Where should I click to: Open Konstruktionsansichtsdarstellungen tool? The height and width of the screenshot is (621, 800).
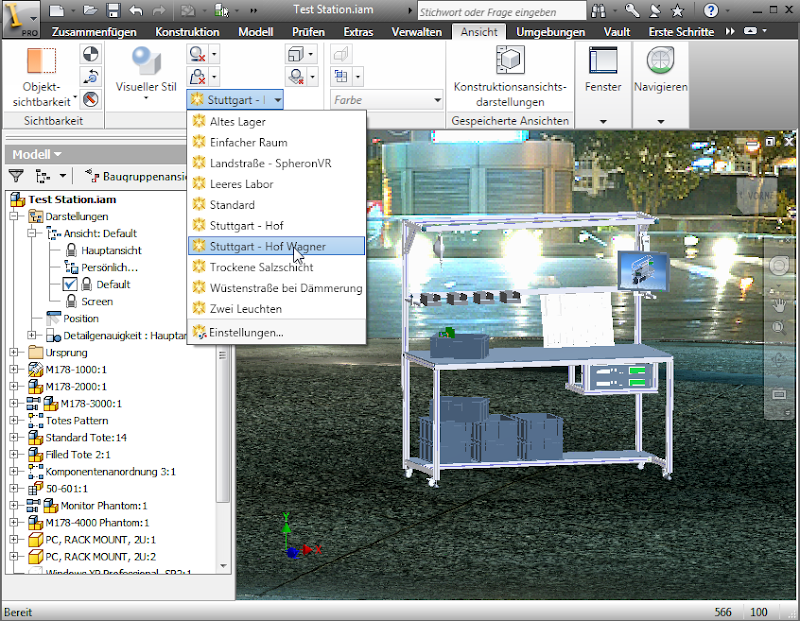coord(510,77)
